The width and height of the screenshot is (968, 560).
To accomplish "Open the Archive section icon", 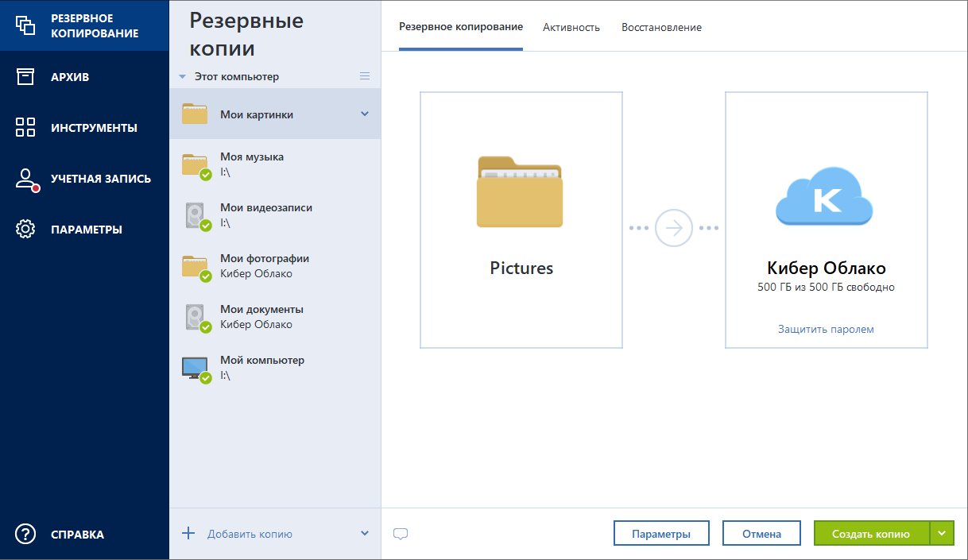I will click(x=25, y=76).
